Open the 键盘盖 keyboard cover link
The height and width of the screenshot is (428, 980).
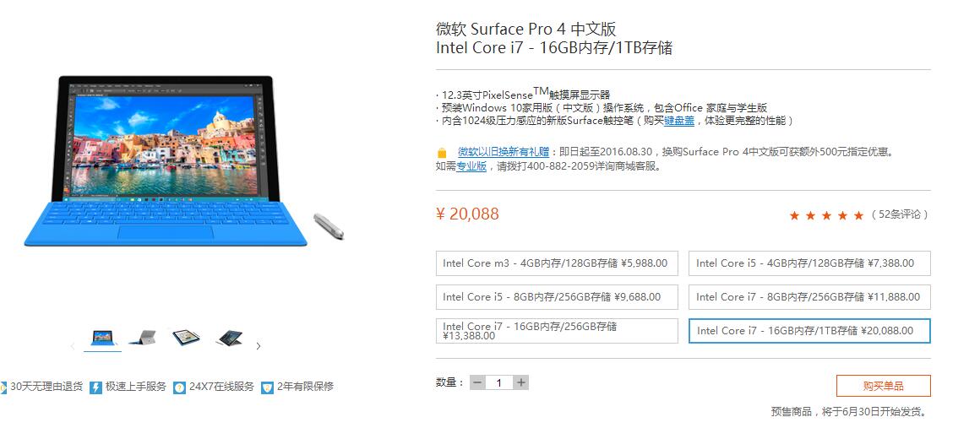(x=678, y=121)
